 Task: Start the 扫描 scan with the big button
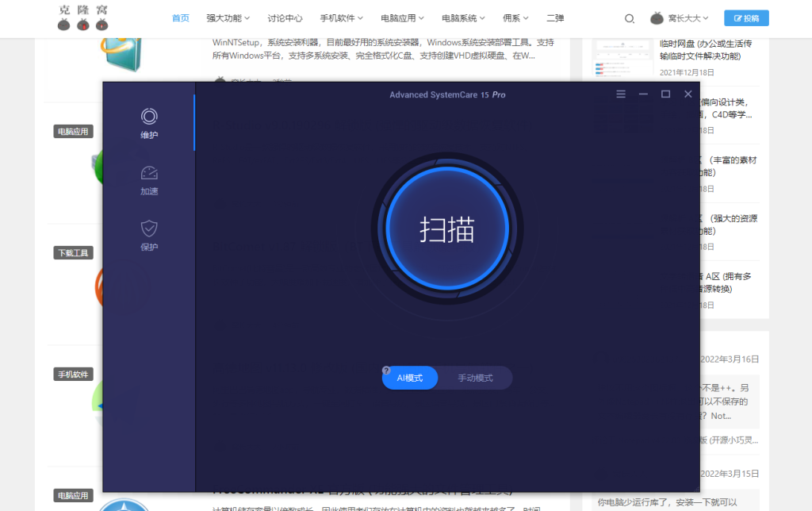pos(447,229)
